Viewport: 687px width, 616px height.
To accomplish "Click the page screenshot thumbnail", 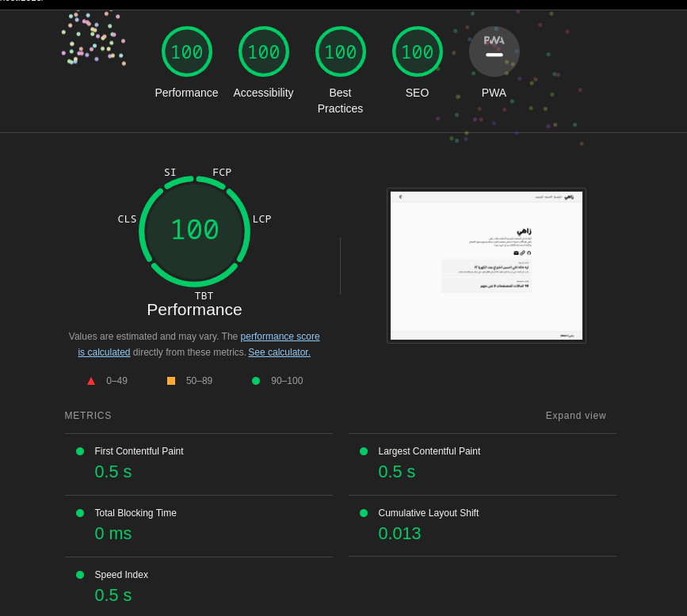I will 486,265.
